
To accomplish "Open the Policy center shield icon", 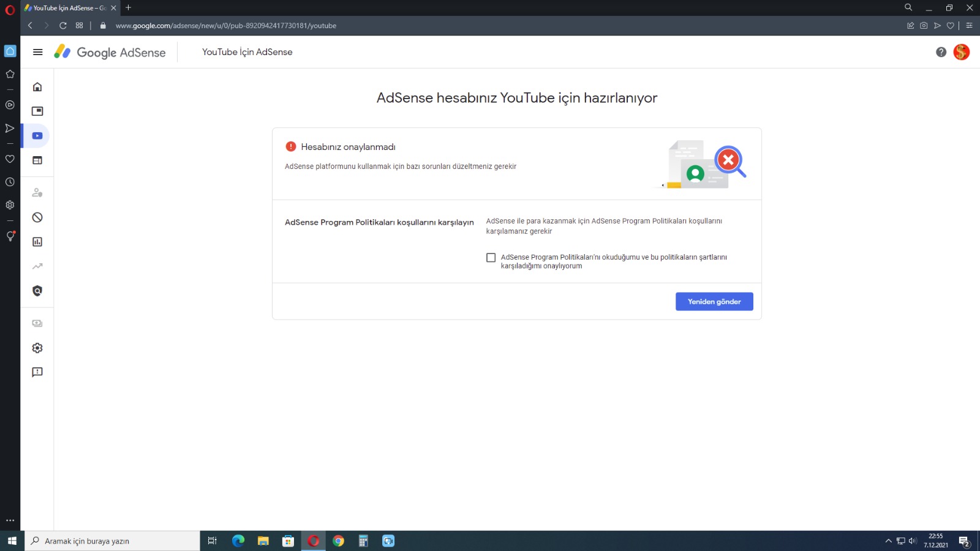I will 37,291.
